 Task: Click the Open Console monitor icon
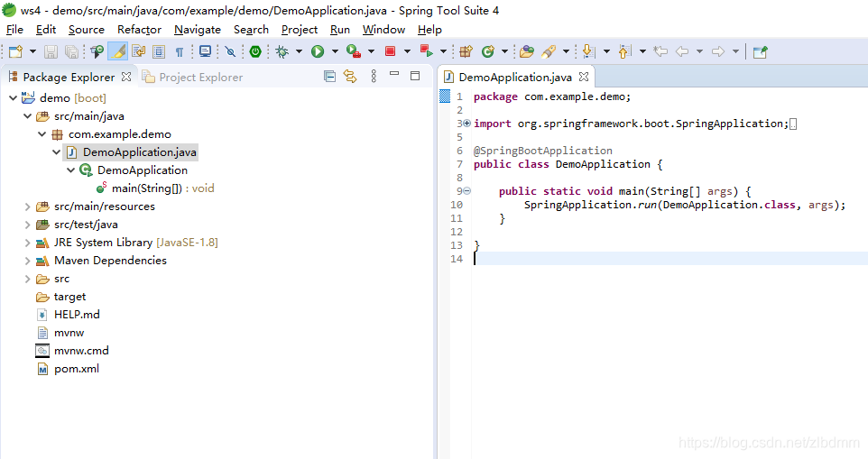pos(206,51)
